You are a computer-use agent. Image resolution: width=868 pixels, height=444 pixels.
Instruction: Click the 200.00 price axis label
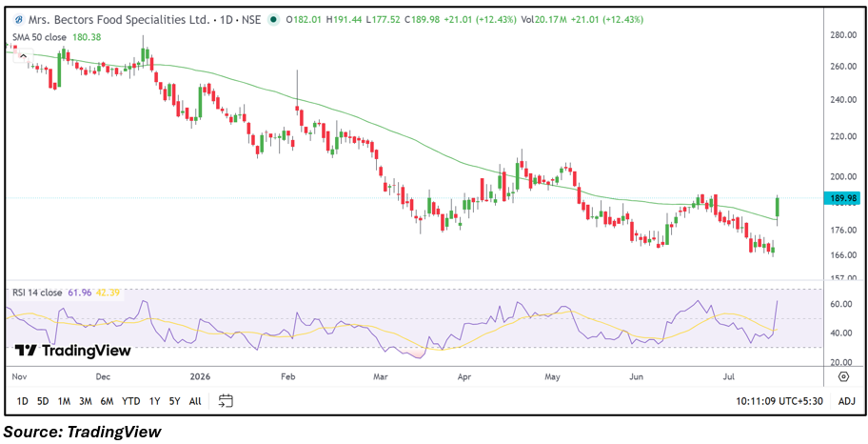[x=845, y=176]
